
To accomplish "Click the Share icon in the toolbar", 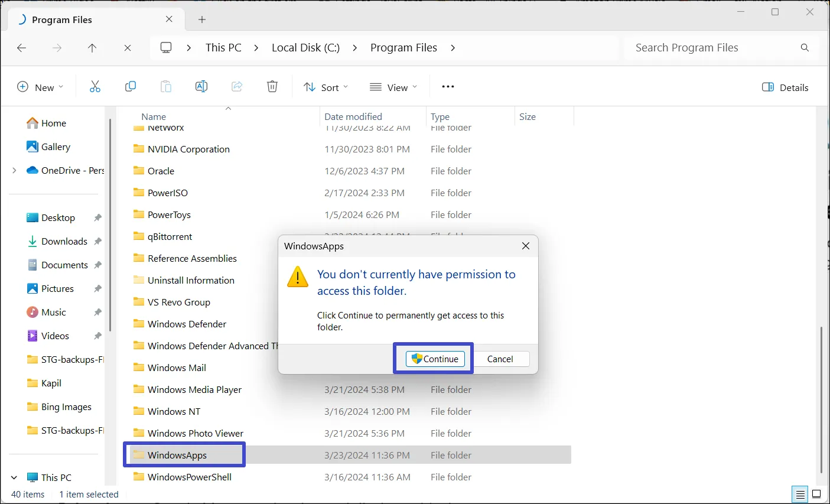I will [237, 86].
